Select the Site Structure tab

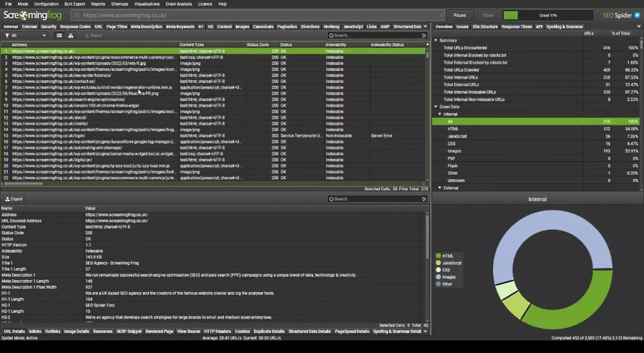tap(485, 26)
